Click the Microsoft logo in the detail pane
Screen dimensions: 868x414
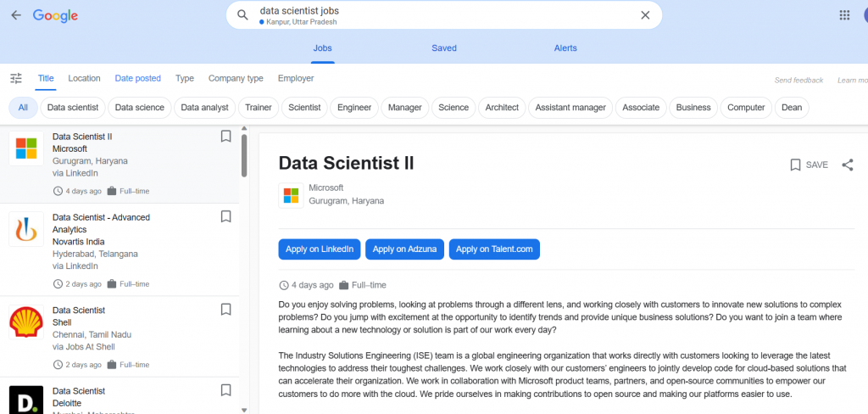click(291, 195)
